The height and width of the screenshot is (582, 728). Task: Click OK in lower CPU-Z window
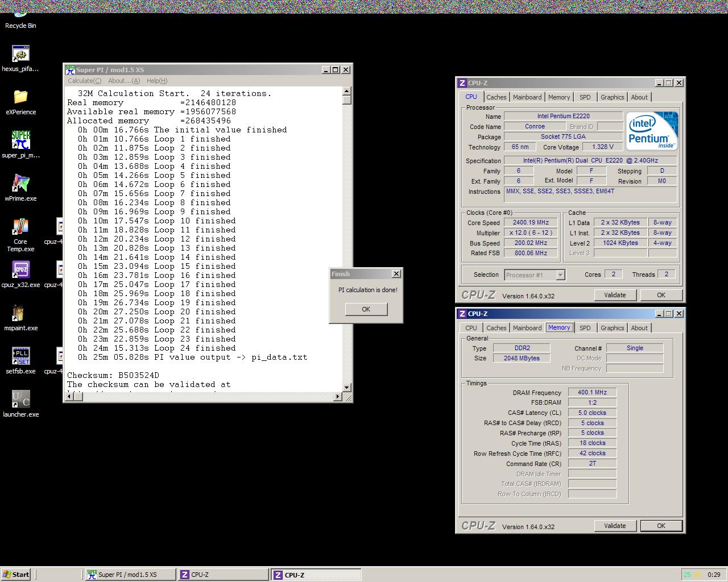[661, 526]
